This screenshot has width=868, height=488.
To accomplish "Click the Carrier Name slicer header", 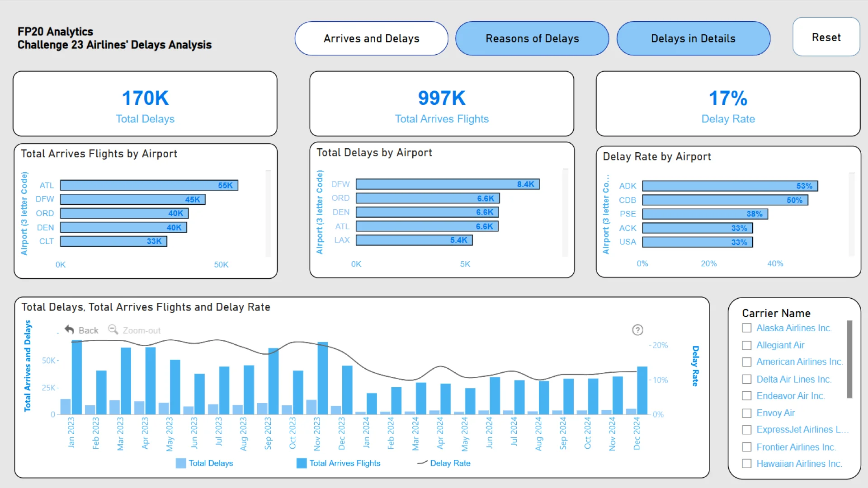I will [x=776, y=313].
